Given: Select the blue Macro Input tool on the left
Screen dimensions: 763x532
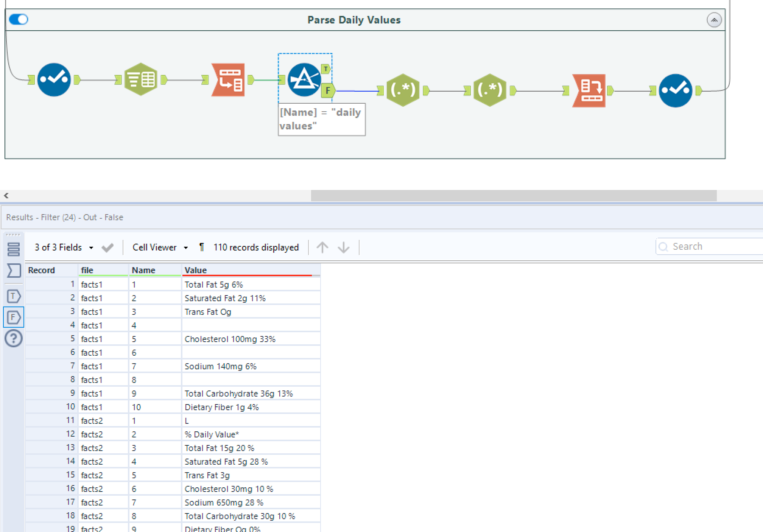Looking at the screenshot, I should point(53,79).
